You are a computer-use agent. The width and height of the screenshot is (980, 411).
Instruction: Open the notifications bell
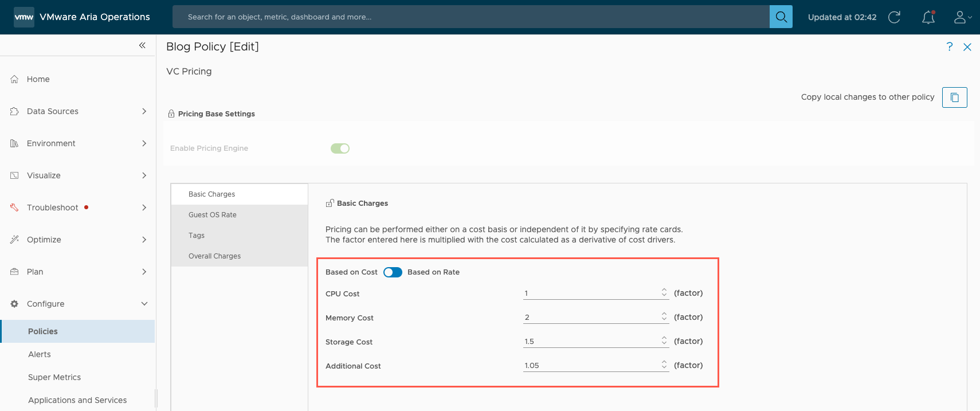tap(928, 18)
